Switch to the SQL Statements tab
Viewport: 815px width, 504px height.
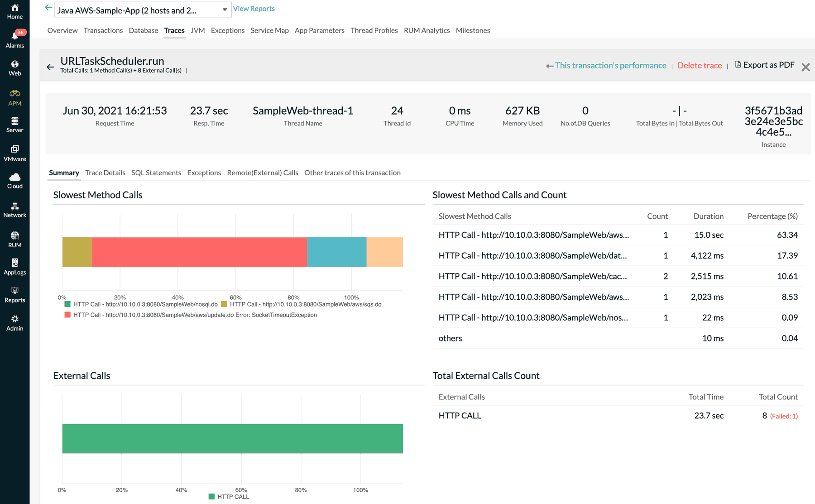click(x=156, y=173)
